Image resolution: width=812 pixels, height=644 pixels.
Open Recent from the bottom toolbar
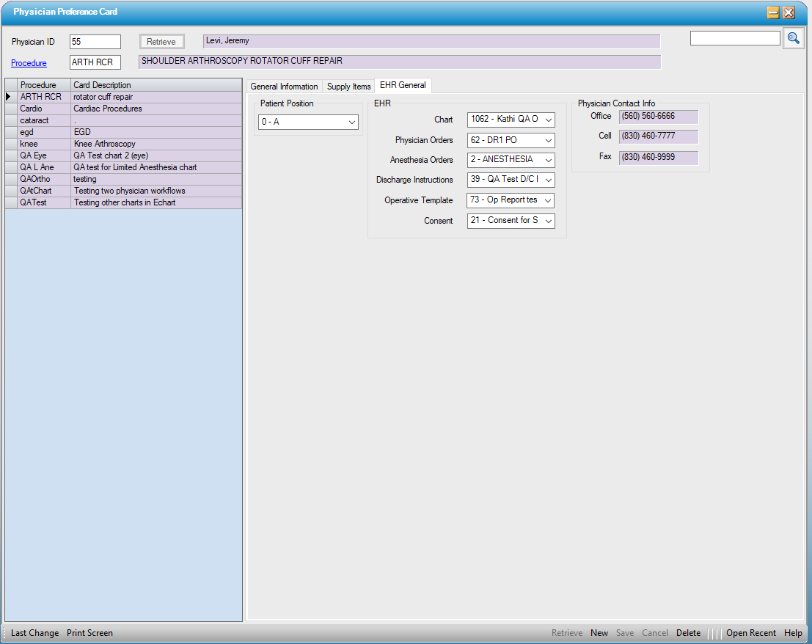point(750,633)
